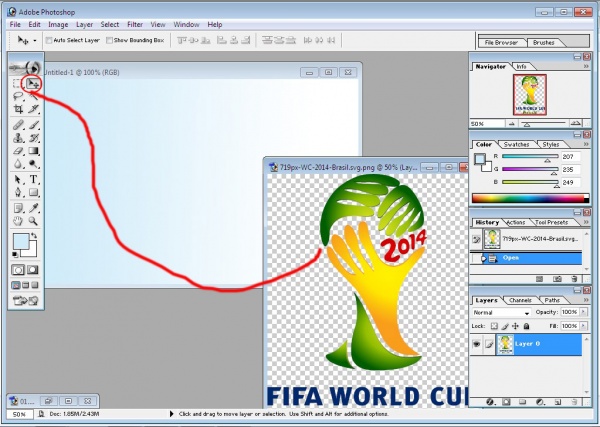
Task: Enable Auto Select Layer checkbox
Action: pos(49,40)
